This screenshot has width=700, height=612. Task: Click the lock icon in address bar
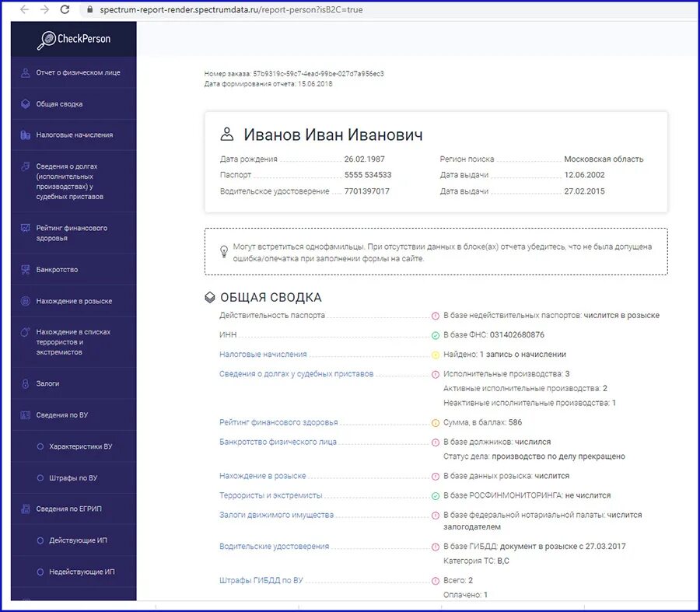[90, 9]
